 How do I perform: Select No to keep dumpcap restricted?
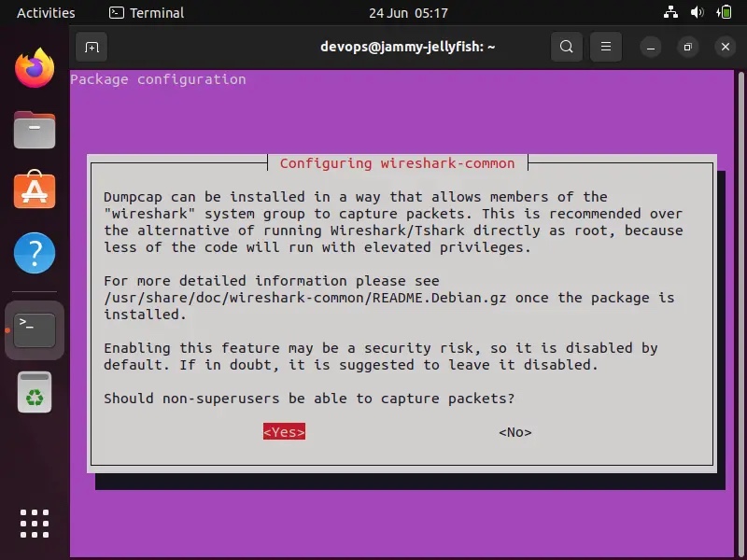pos(514,431)
